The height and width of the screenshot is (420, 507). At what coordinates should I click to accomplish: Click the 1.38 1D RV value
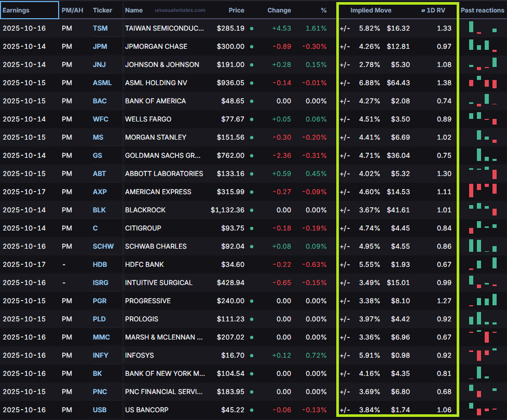click(x=444, y=83)
